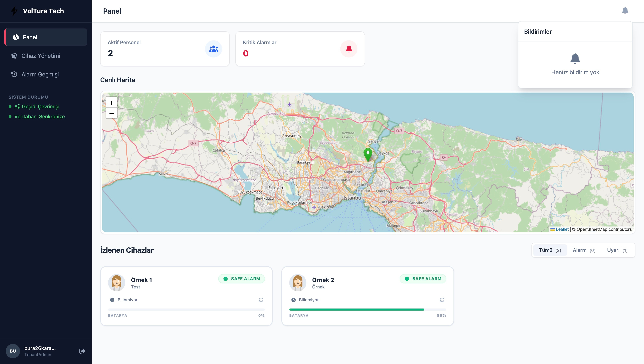Viewport: 644px width, 364px height.
Task: Open the Leaflet attribution link
Action: (562, 229)
